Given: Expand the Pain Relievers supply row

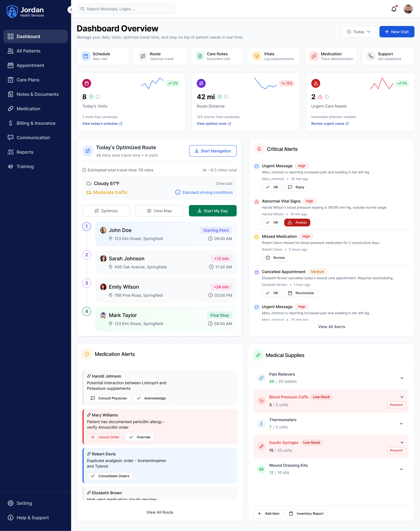Looking at the screenshot, I should [402, 378].
